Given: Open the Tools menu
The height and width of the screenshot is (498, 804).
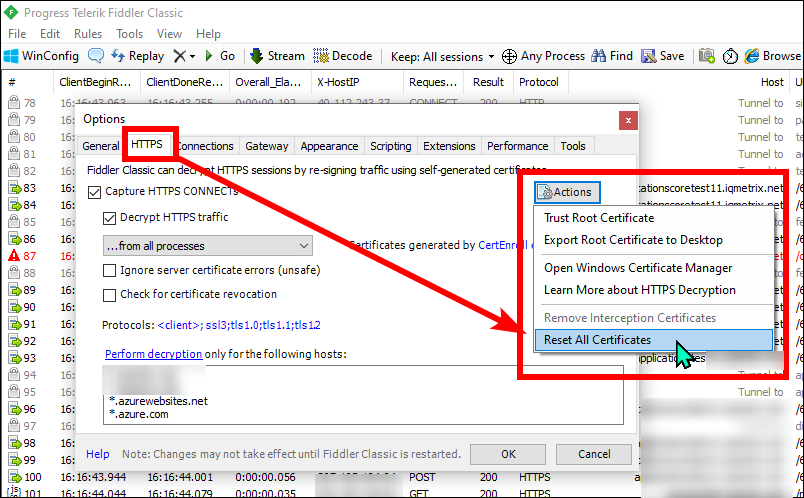Looking at the screenshot, I should [x=129, y=34].
